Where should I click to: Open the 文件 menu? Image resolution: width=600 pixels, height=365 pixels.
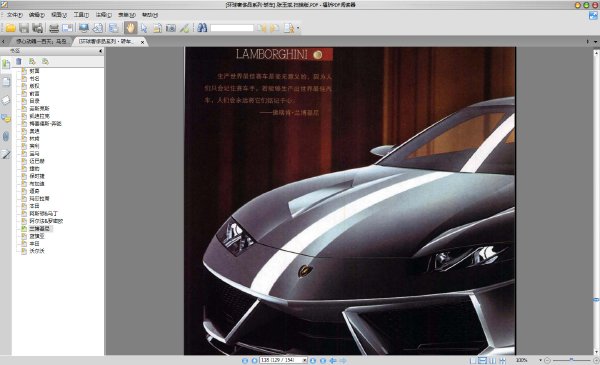tap(15, 15)
